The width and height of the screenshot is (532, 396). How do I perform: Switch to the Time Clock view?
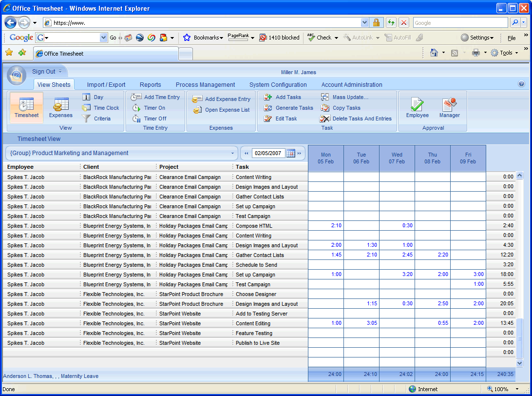point(106,108)
